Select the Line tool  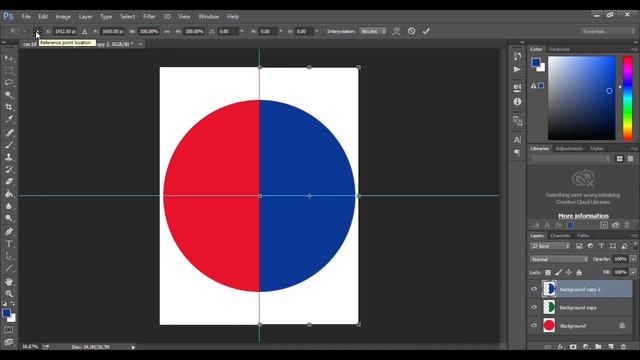(9, 268)
